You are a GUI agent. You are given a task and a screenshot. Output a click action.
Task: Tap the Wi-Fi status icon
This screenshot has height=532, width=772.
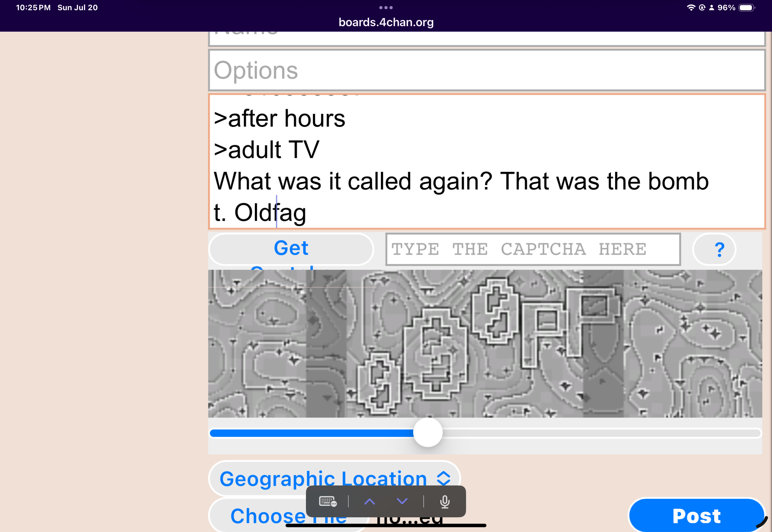691,8
